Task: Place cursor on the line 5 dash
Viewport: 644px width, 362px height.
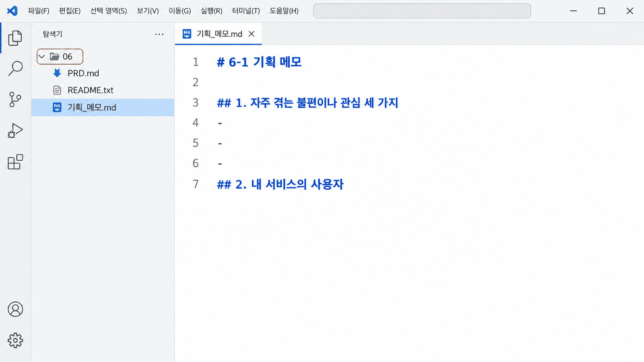Action: [220, 143]
